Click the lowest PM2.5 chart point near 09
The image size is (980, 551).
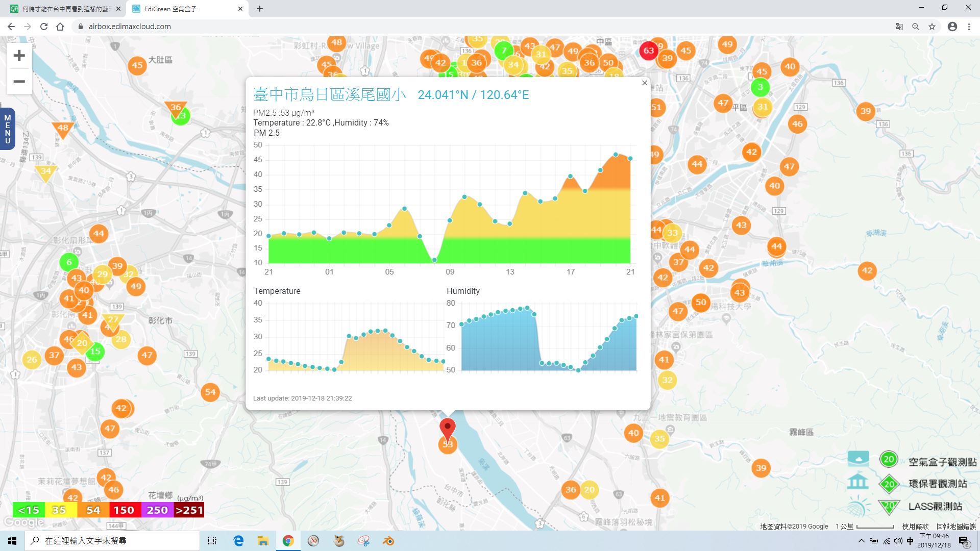click(434, 260)
